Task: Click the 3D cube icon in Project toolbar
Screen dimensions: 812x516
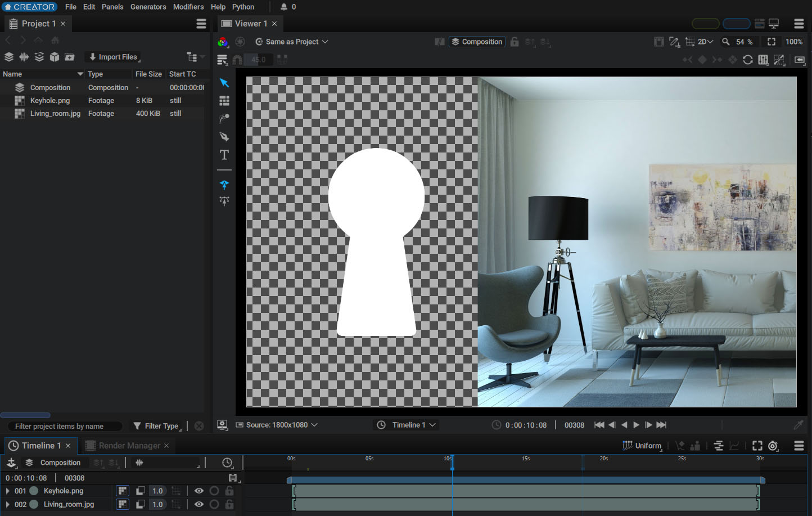Action: [55, 57]
